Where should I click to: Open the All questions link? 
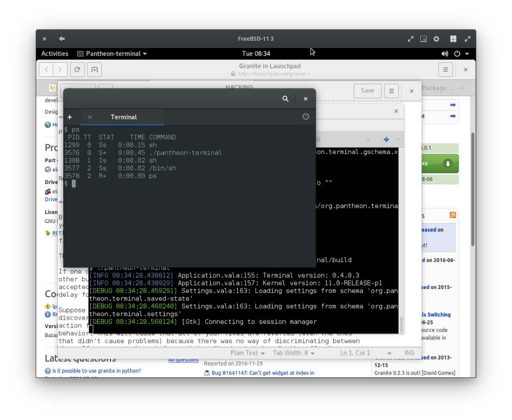pos(183,360)
